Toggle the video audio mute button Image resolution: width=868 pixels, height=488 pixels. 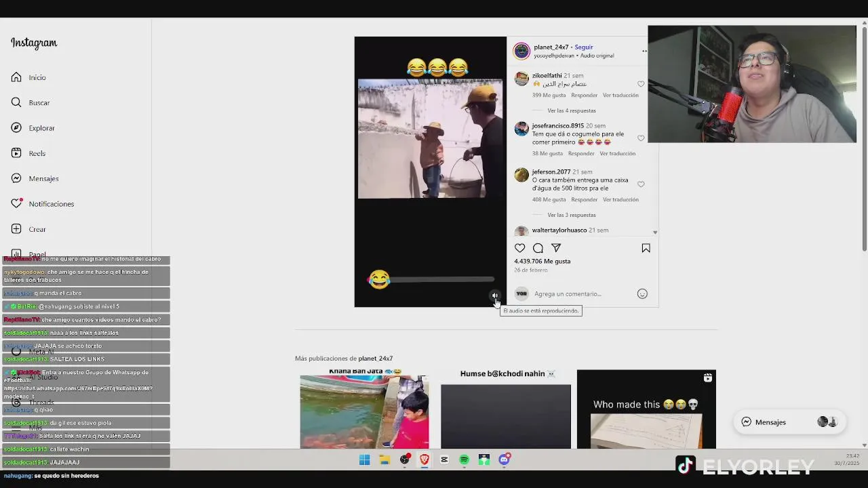click(x=494, y=296)
